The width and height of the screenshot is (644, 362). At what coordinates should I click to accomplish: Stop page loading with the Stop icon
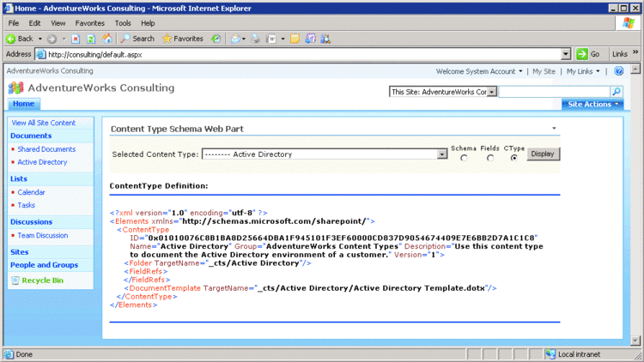pos(76,39)
